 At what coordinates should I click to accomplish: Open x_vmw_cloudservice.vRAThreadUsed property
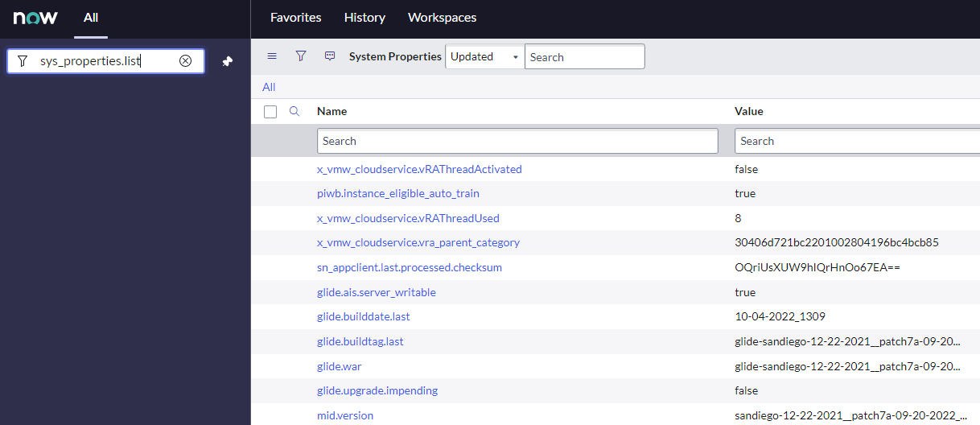[408, 218]
